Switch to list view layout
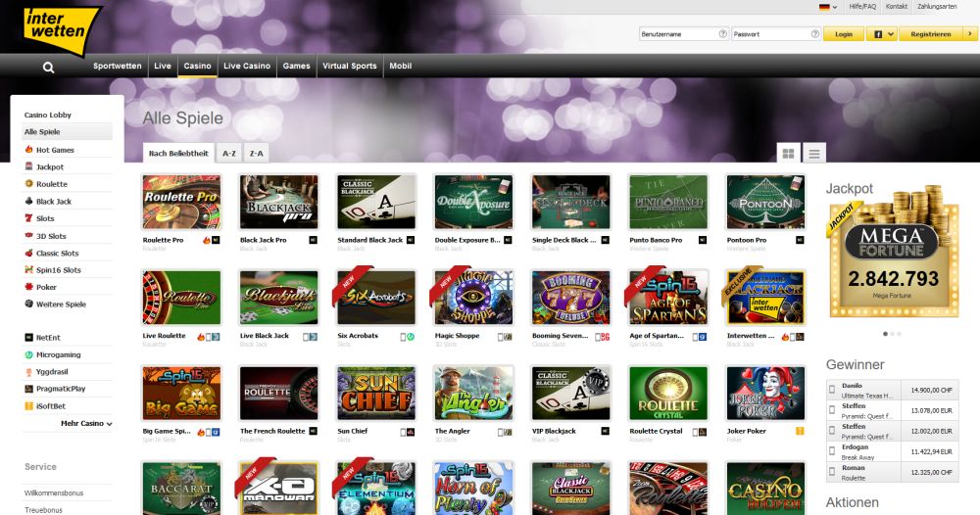 point(813,153)
